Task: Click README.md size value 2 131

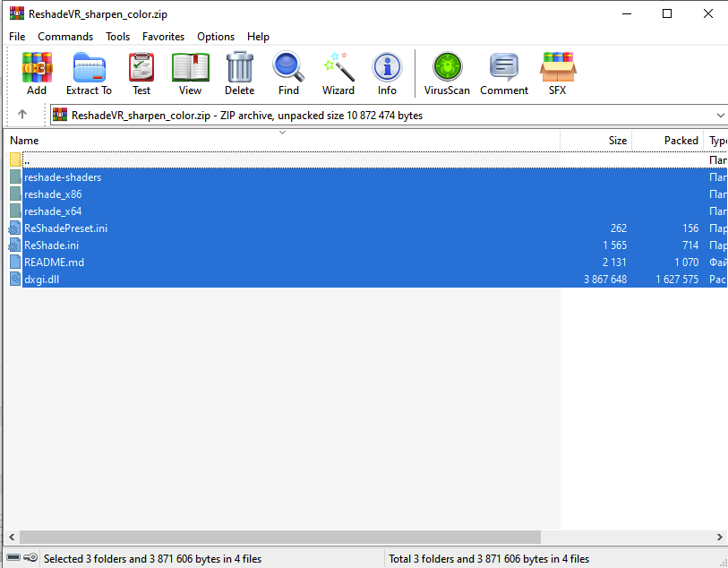Action: pos(614,262)
